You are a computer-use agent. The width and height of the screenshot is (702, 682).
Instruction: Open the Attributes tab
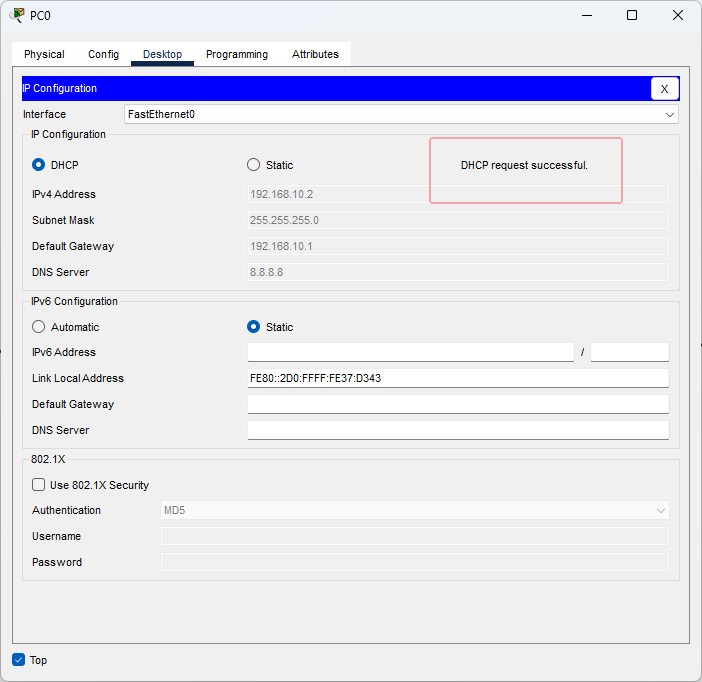[x=315, y=54]
